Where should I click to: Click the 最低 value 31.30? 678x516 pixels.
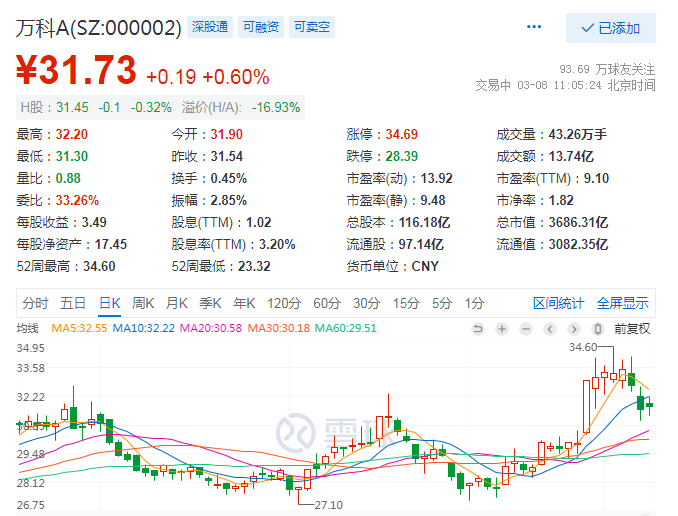[72, 156]
